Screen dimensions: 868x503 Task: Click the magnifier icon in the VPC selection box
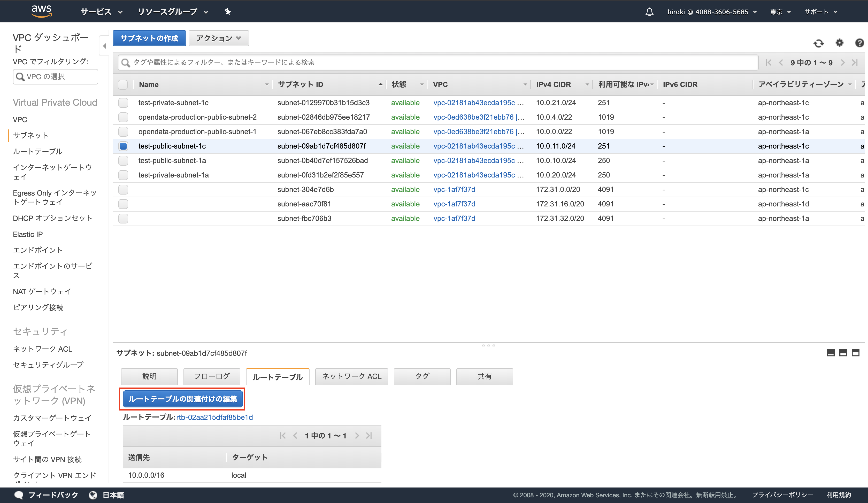click(21, 76)
